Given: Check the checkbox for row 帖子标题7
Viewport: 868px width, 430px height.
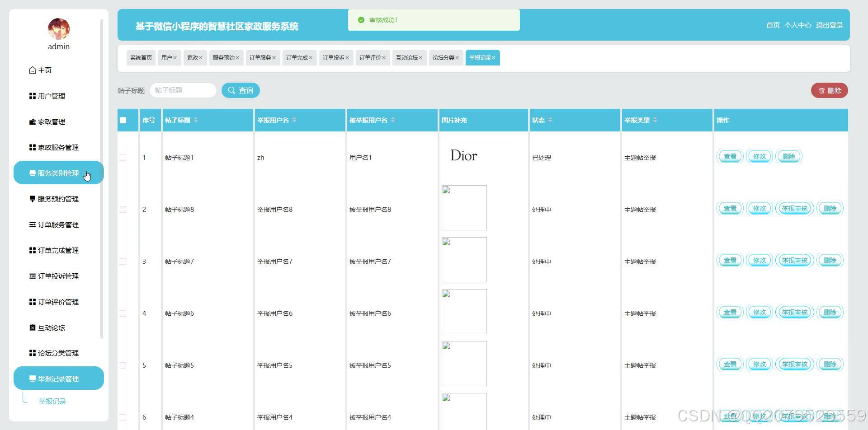Looking at the screenshot, I should (123, 261).
